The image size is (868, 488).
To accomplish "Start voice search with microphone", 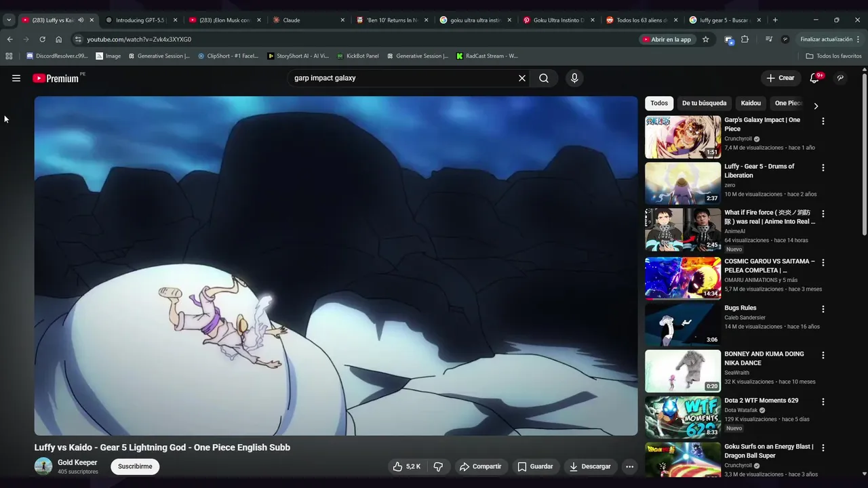I will coord(574,78).
